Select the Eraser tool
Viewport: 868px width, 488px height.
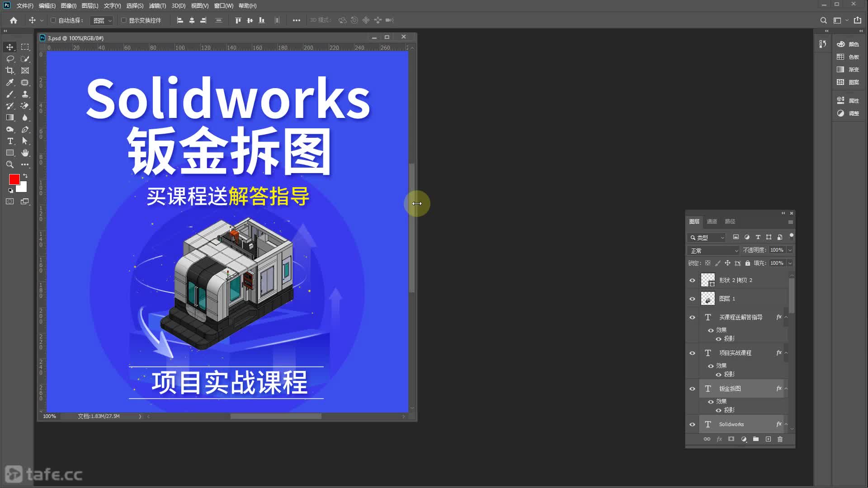(x=25, y=106)
